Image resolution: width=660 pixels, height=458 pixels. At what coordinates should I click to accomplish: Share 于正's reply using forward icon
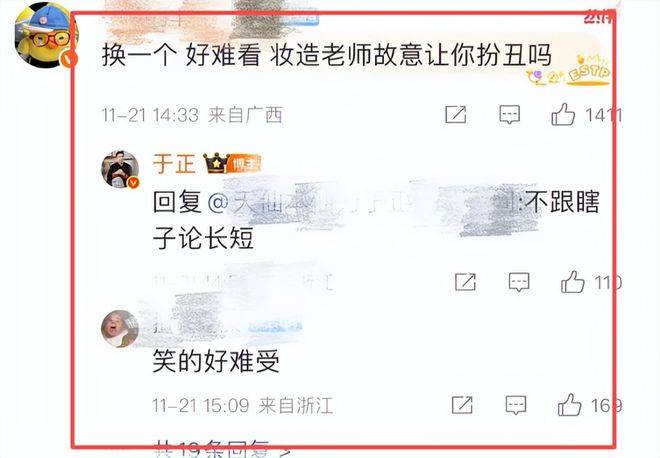[x=466, y=282]
